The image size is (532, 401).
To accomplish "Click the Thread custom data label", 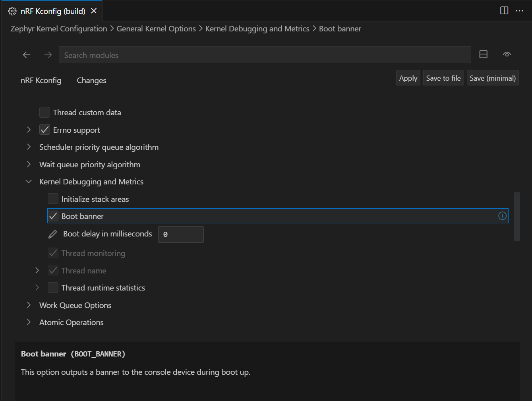I will pos(87,112).
